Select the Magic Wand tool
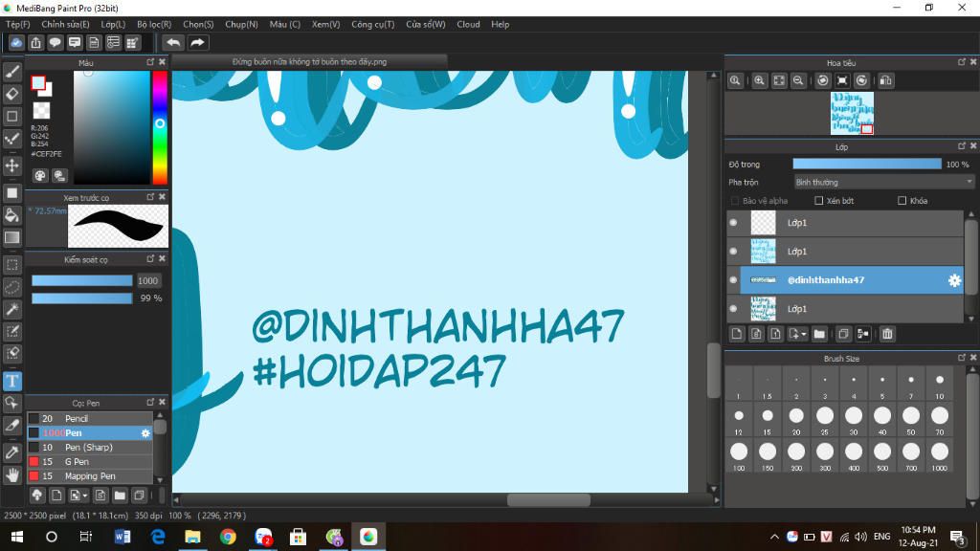Viewport: 980px width, 551px height. click(x=11, y=309)
